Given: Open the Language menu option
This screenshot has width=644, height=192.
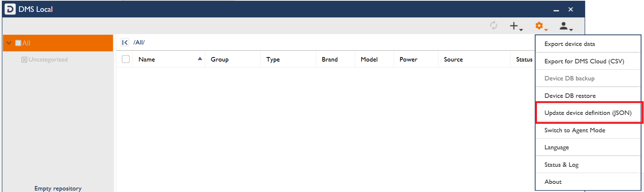Looking at the screenshot, I should pyautogui.click(x=557, y=147).
